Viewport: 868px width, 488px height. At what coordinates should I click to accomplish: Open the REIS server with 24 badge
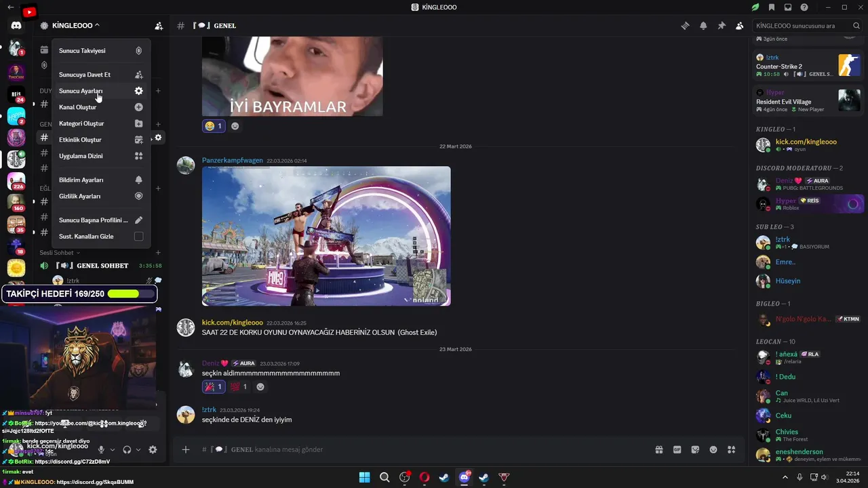click(x=16, y=94)
